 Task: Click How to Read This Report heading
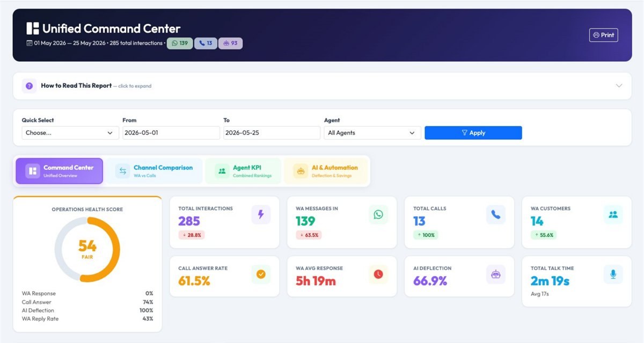point(76,86)
